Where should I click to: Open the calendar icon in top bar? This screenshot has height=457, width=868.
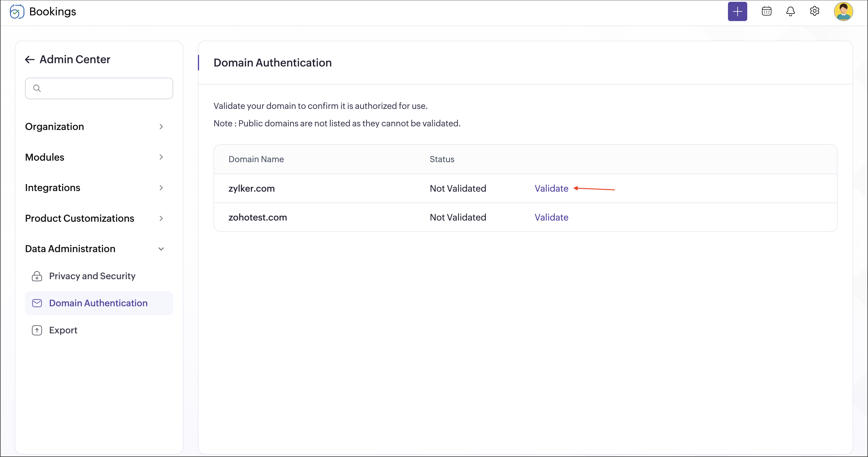(x=767, y=11)
